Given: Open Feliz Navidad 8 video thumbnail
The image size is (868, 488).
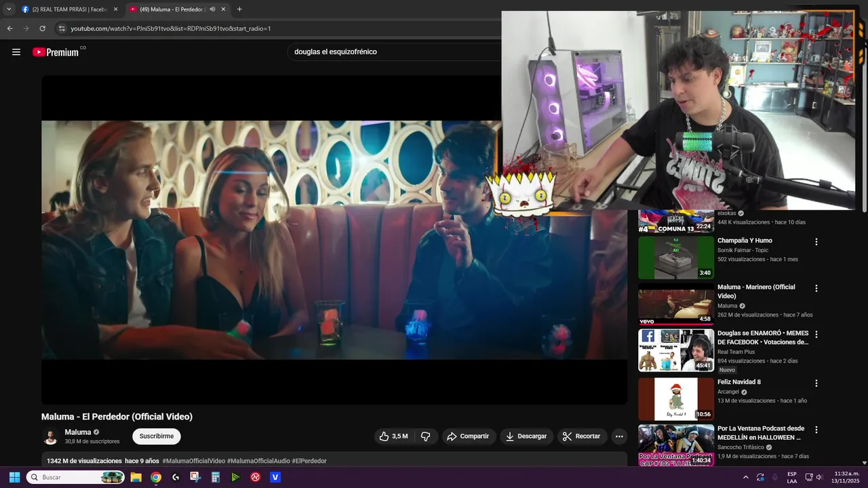Looking at the screenshot, I should (x=676, y=399).
